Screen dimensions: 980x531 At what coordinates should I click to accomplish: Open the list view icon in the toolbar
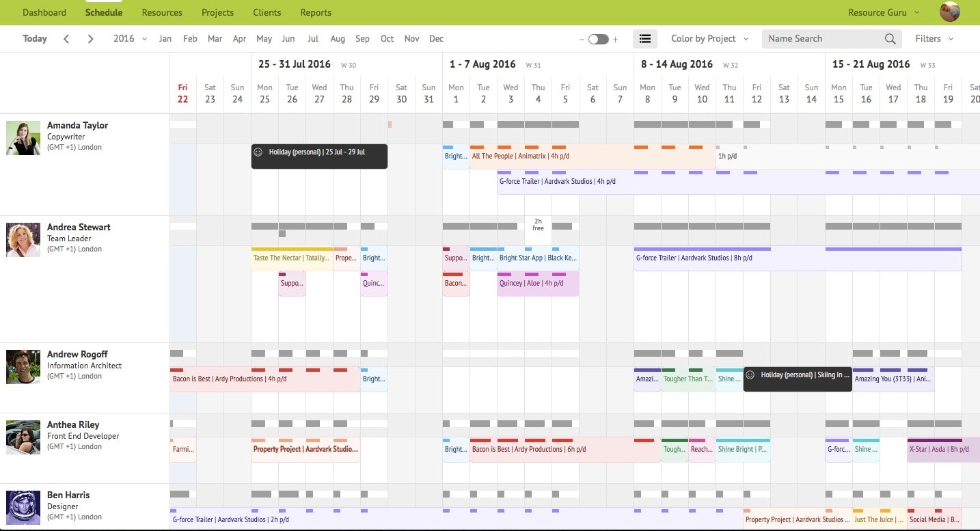(x=644, y=39)
